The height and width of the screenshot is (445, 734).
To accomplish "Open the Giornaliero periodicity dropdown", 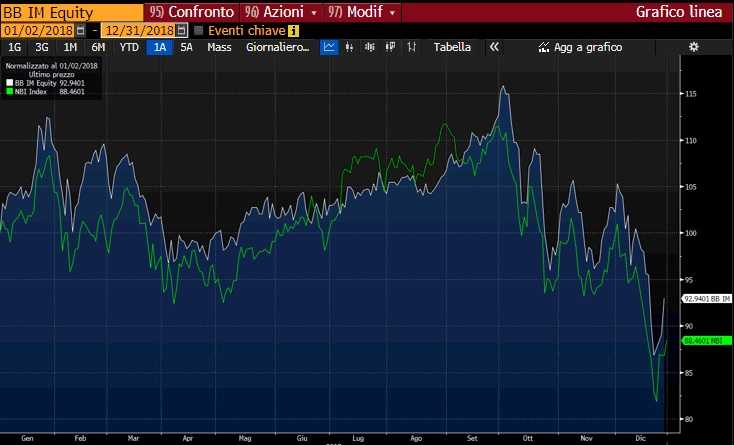I will click(278, 47).
